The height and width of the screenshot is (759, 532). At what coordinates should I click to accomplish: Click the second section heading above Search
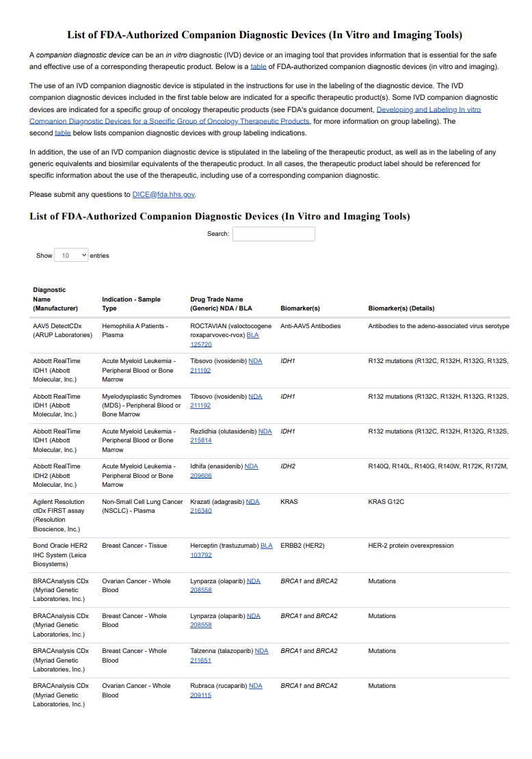click(x=220, y=216)
